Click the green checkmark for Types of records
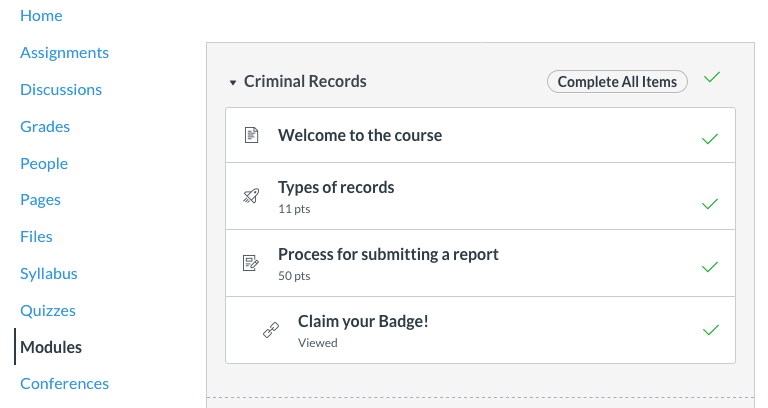 tap(710, 203)
